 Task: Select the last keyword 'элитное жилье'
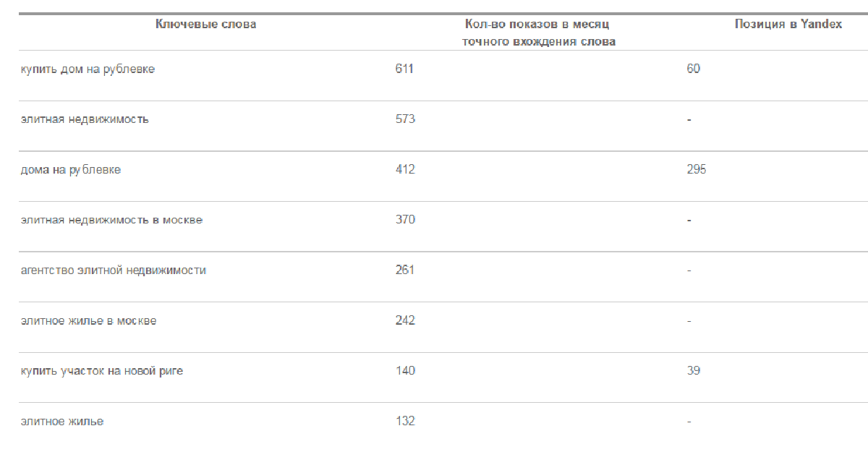coord(62,421)
